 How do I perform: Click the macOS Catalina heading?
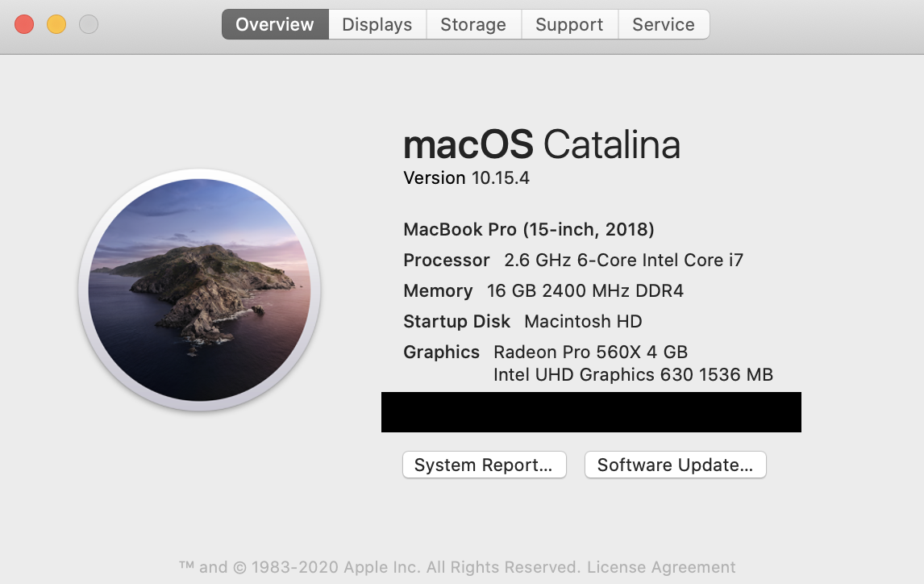tap(542, 144)
